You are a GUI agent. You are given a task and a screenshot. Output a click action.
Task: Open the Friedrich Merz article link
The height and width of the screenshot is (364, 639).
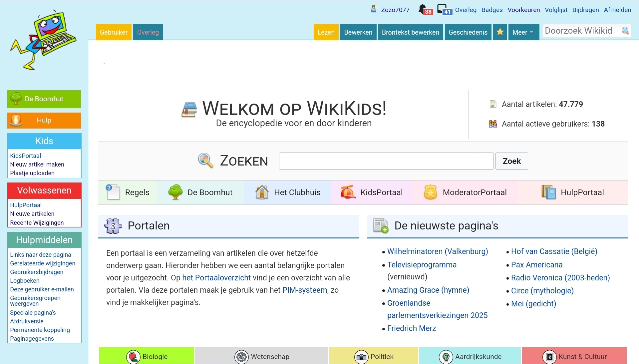(412, 328)
